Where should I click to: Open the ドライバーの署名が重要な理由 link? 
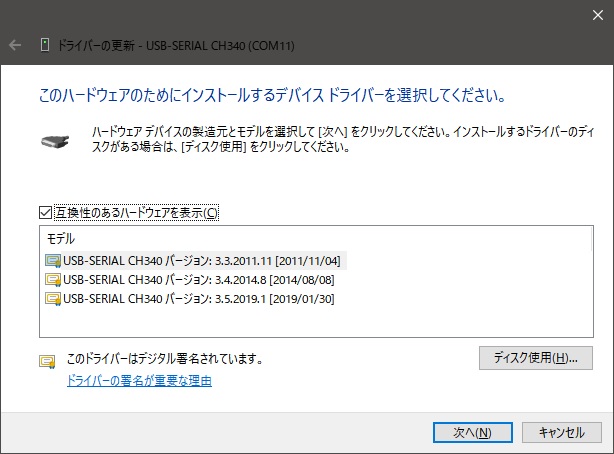pyautogui.click(x=139, y=381)
